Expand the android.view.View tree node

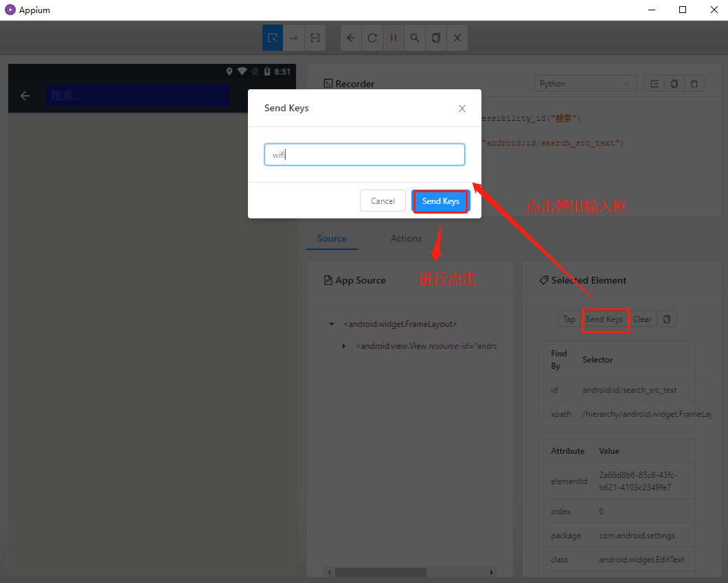coord(343,346)
